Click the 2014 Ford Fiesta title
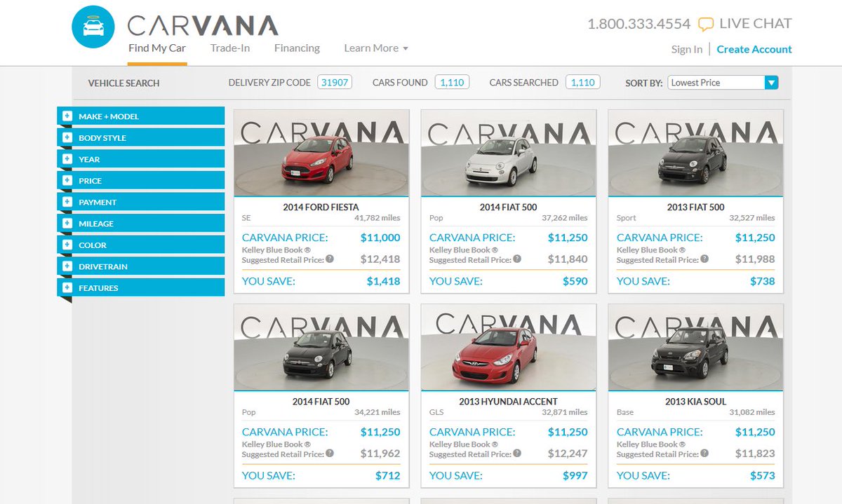The height and width of the screenshot is (504, 842). tap(321, 207)
